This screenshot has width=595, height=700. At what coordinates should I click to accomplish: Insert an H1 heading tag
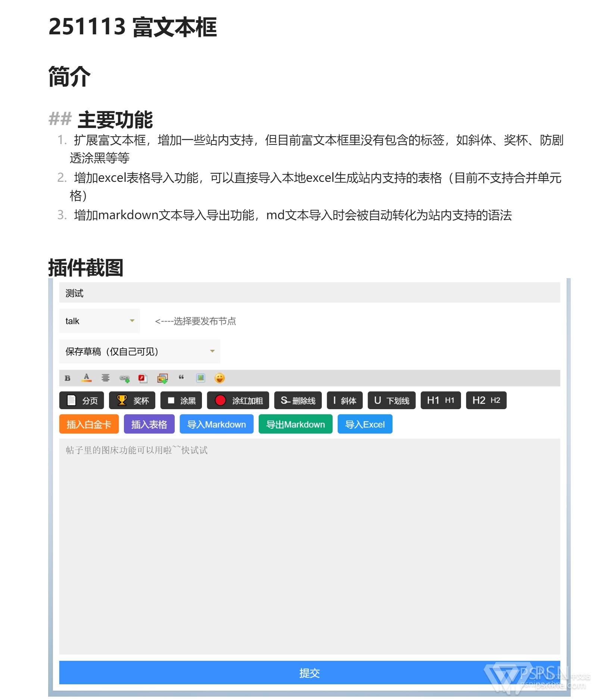pos(440,401)
